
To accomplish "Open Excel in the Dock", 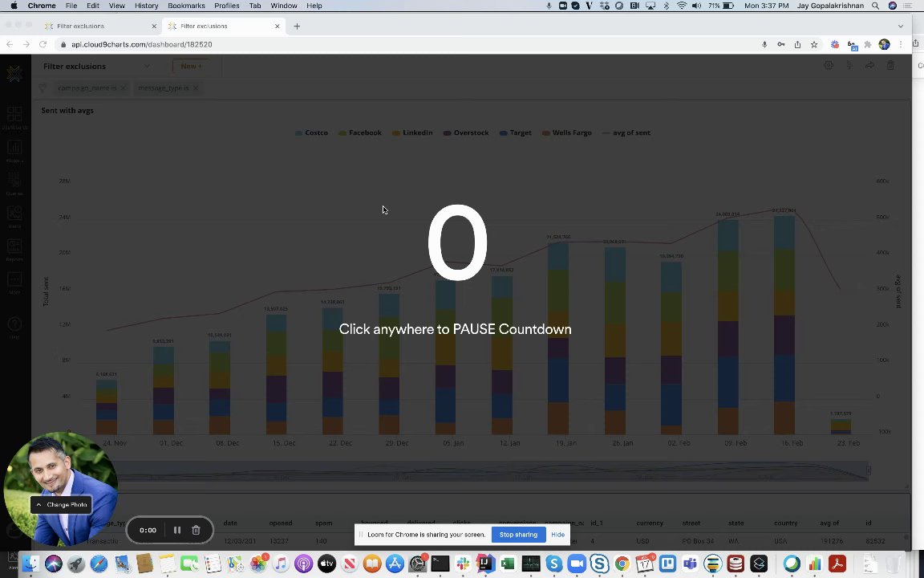I will [508, 564].
